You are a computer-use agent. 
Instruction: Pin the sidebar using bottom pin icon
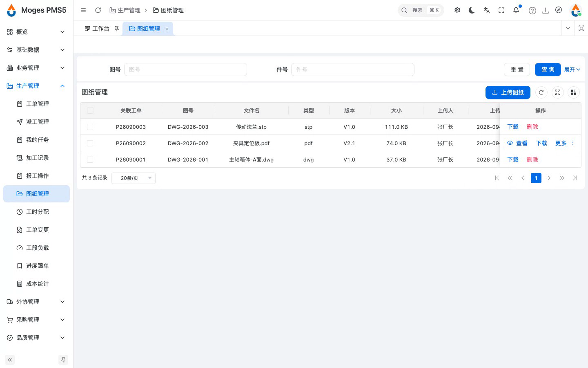63,360
